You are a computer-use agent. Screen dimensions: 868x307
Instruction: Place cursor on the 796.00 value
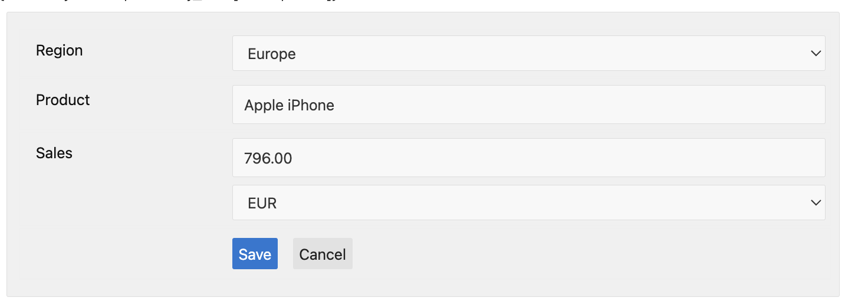(x=268, y=159)
